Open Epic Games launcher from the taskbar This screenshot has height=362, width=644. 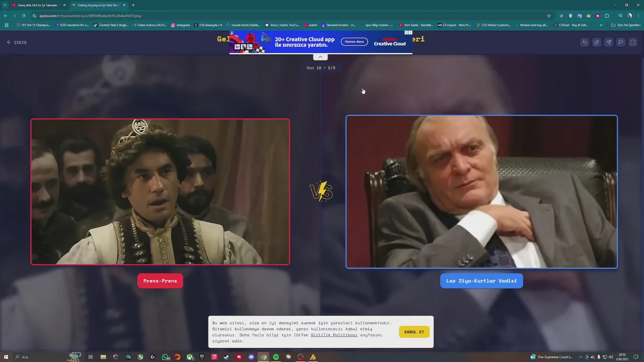(202, 357)
